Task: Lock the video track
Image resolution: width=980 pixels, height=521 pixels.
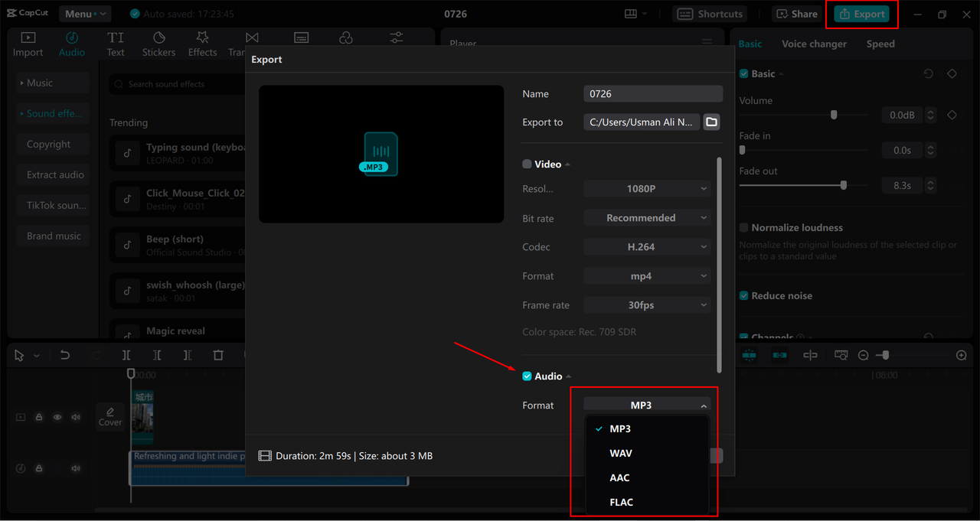Action: [x=39, y=417]
